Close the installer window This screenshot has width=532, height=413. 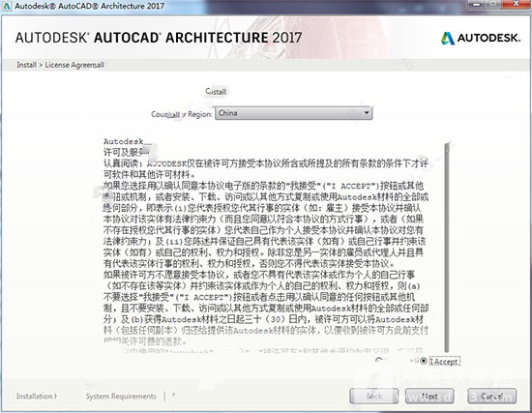click(517, 4)
